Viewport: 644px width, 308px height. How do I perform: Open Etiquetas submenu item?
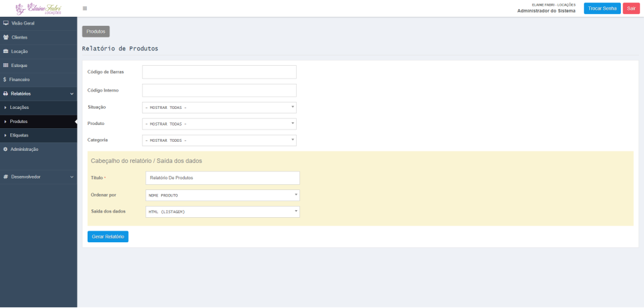[19, 135]
